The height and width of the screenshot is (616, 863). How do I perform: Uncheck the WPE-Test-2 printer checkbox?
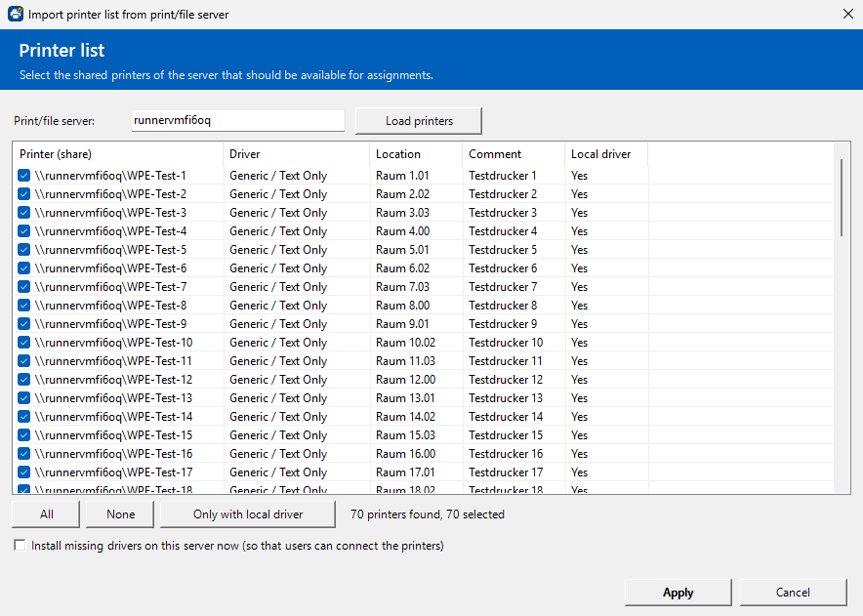point(23,194)
